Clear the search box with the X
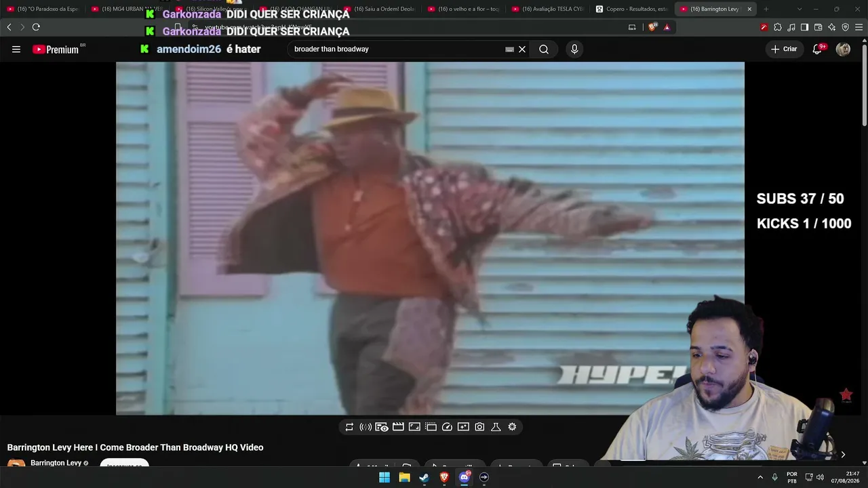868x488 pixels. click(x=522, y=49)
